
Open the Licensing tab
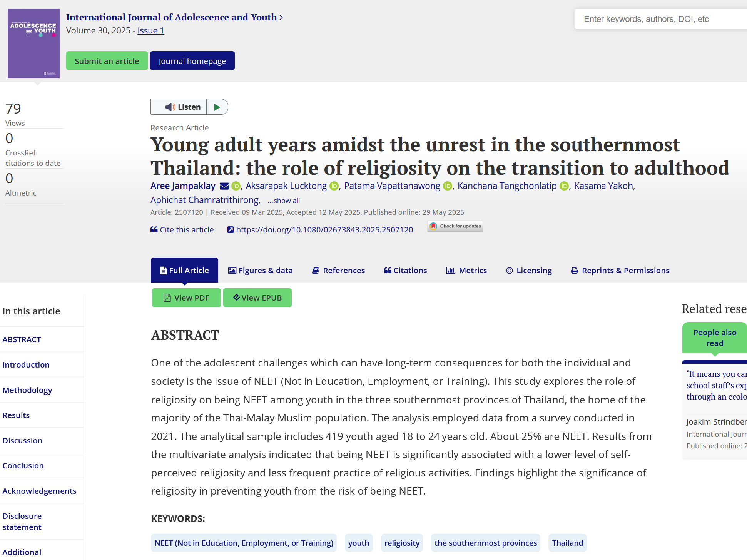[x=529, y=271]
